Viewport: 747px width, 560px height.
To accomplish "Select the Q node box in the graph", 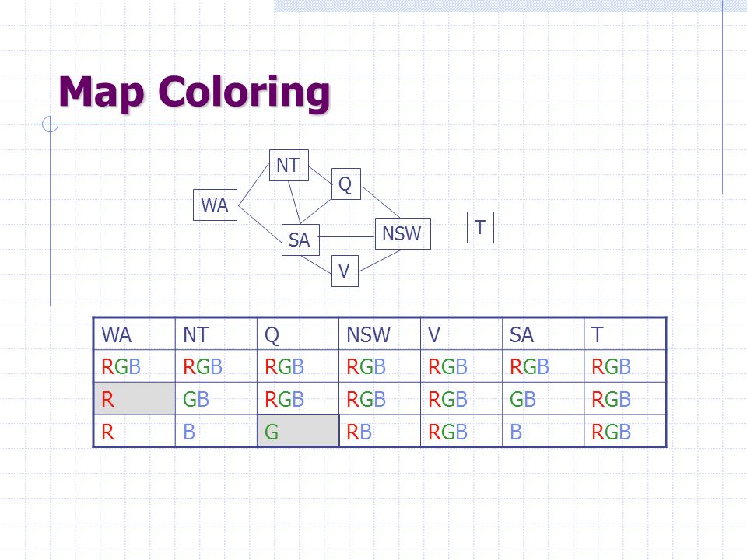I will click(345, 184).
